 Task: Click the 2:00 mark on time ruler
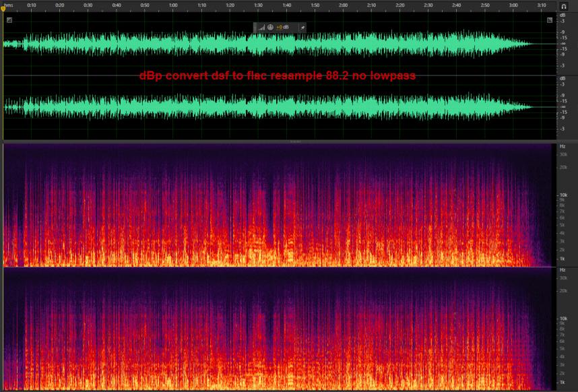click(343, 5)
